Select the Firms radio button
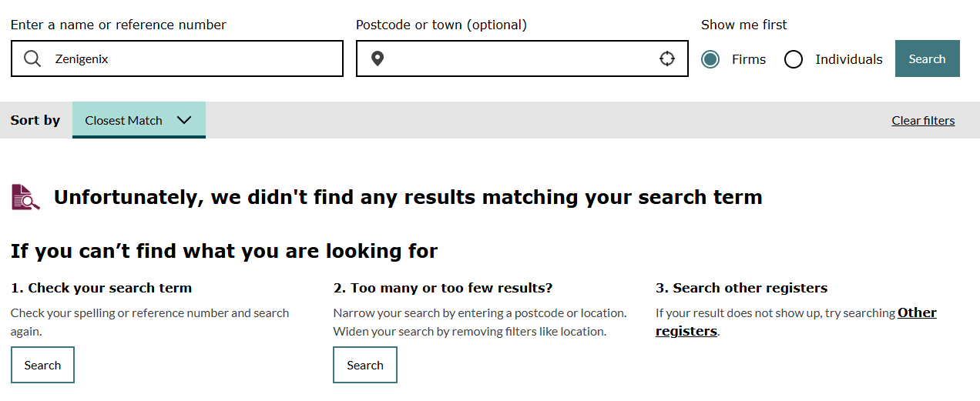This screenshot has height=401, width=980. point(710,59)
